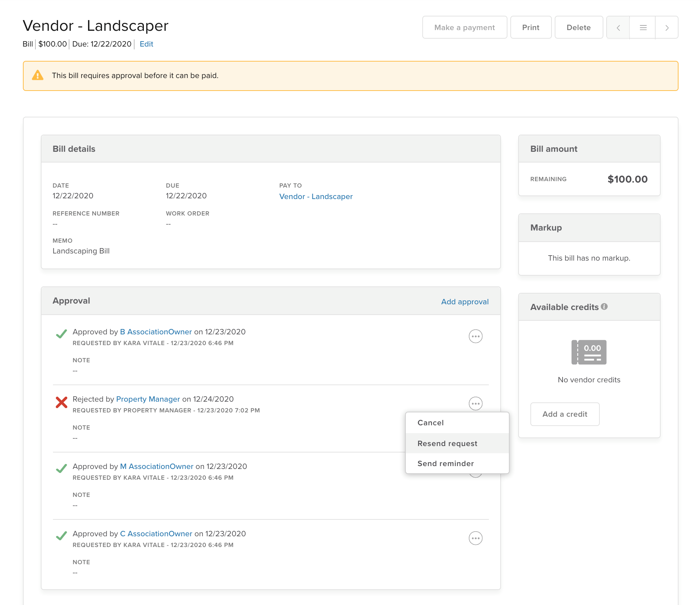Image resolution: width=700 pixels, height=605 pixels.
Task: Choose Send reminder from the menu
Action: 446,464
